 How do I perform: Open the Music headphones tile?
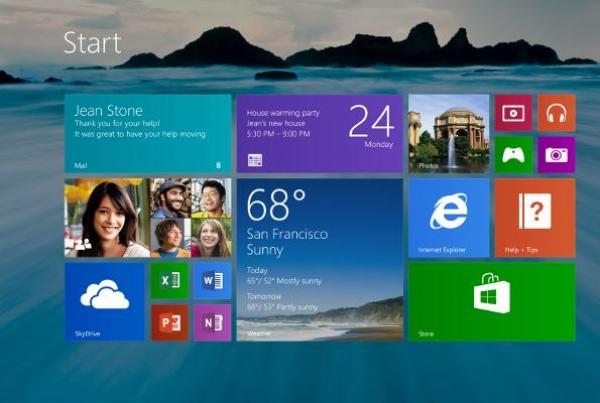tap(556, 113)
